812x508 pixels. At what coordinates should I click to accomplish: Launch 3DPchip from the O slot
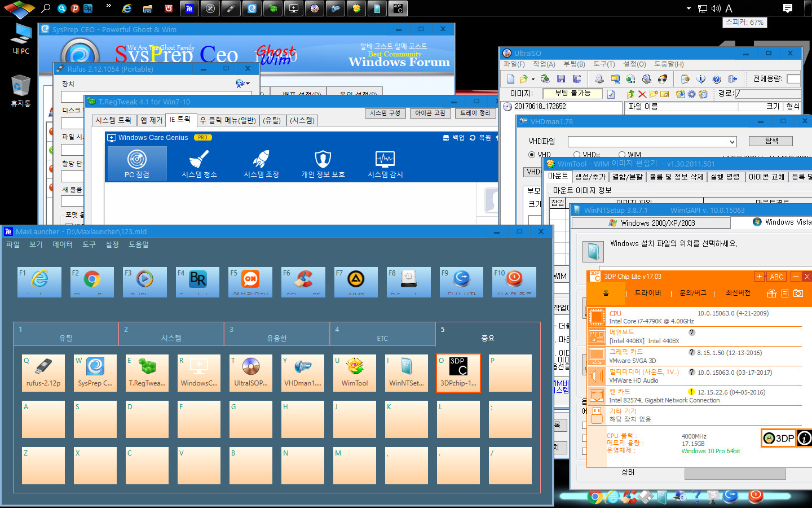coord(458,373)
